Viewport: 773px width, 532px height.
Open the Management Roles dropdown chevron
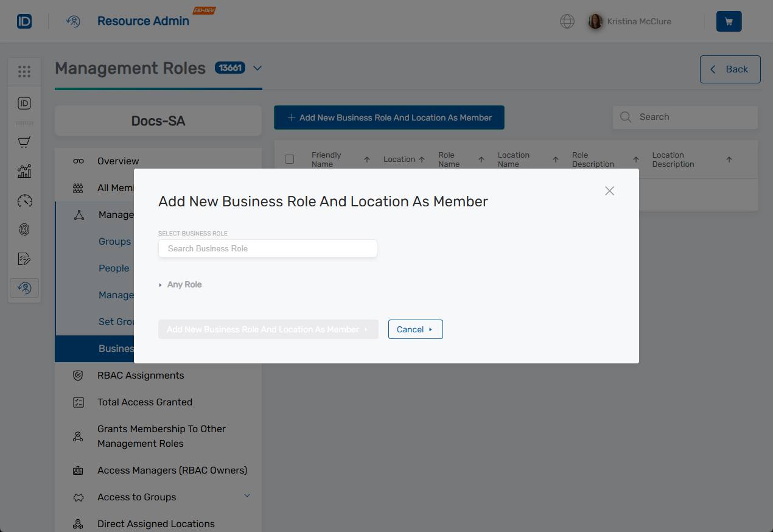click(x=257, y=69)
